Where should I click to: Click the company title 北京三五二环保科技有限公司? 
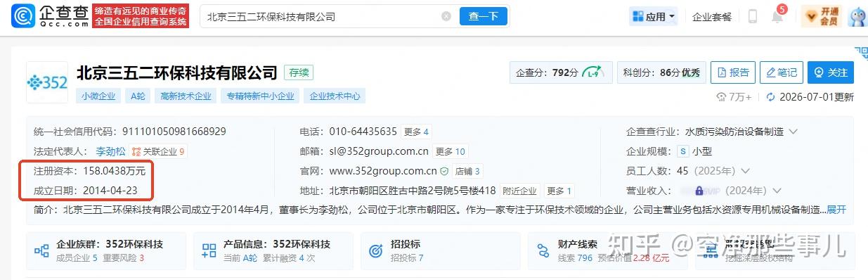[x=176, y=72]
